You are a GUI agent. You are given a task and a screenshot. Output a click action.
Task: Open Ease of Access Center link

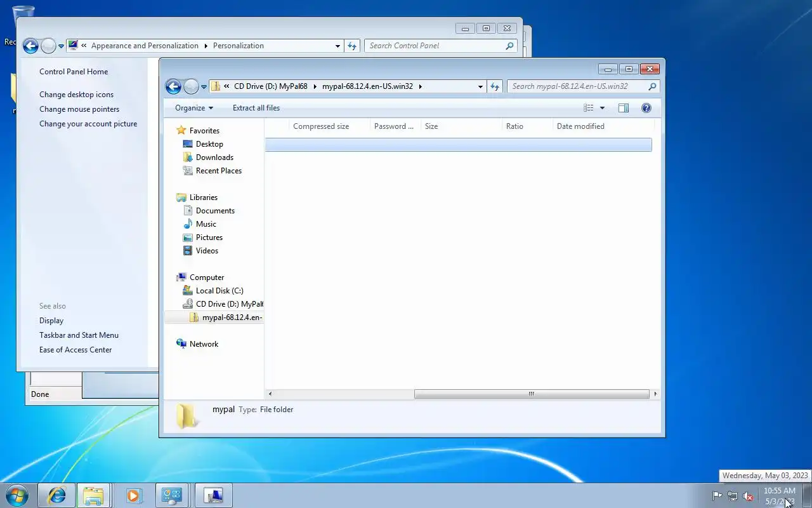[75, 350]
